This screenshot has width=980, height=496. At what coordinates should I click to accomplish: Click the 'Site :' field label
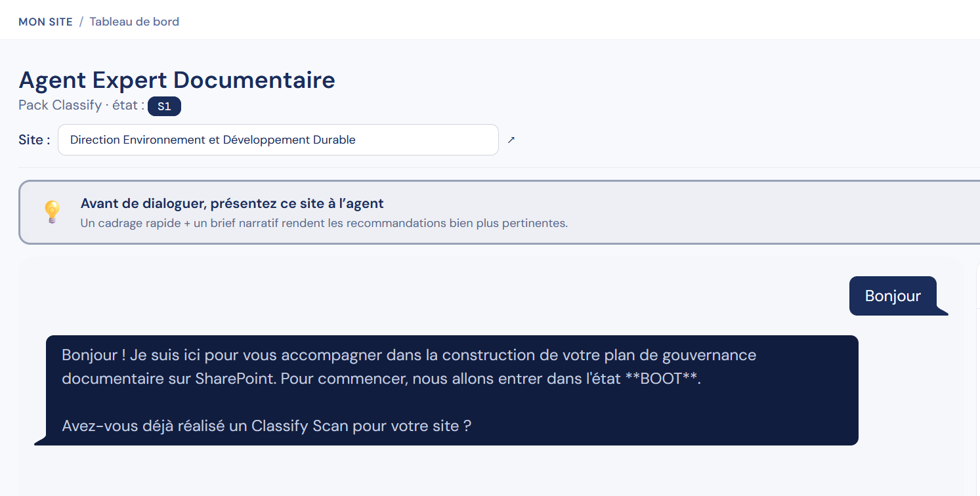tap(34, 140)
